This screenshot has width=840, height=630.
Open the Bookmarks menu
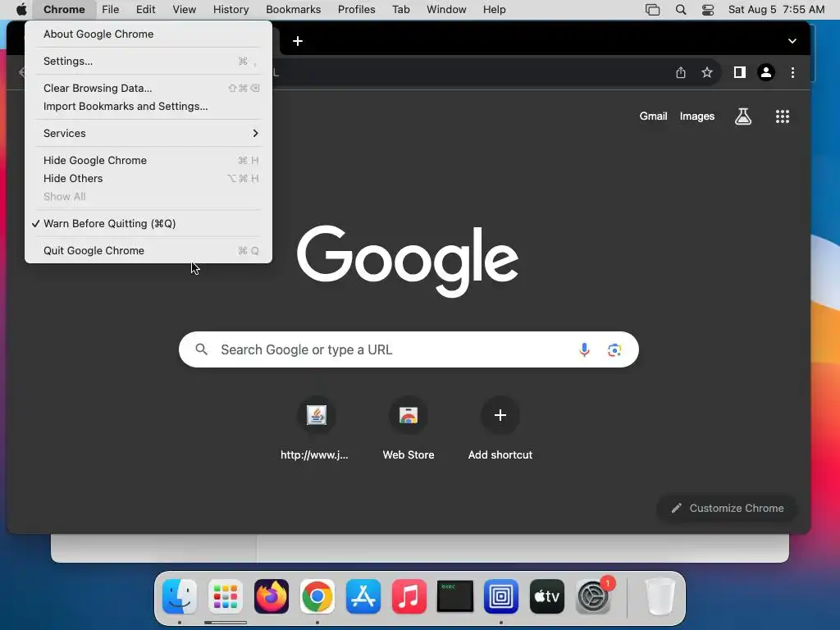pyautogui.click(x=294, y=10)
